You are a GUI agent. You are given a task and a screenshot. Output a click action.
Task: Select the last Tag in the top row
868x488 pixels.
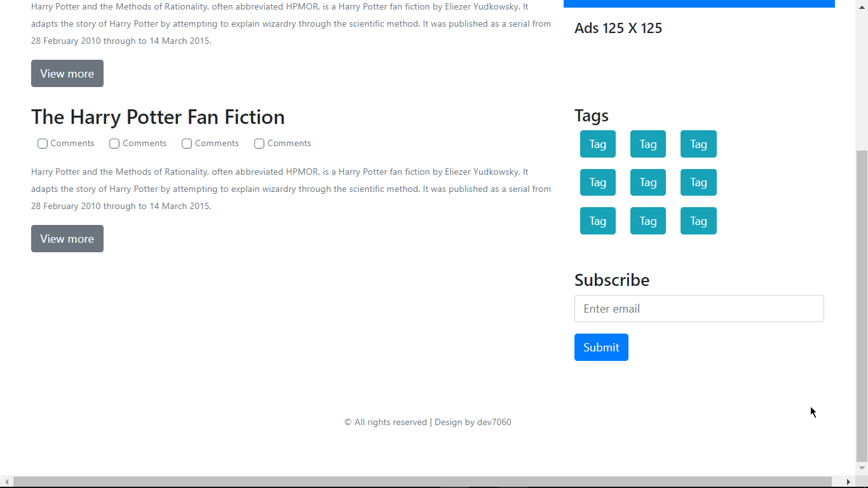tap(698, 144)
